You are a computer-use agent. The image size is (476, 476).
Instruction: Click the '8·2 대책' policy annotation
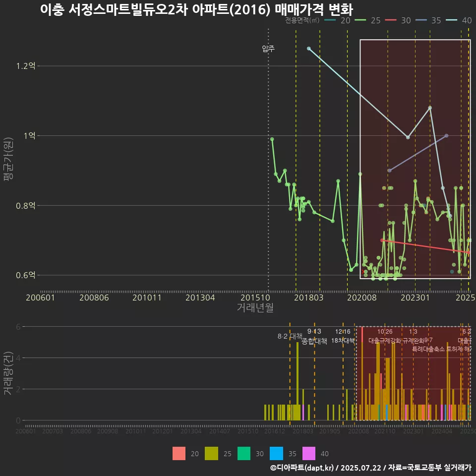(290, 336)
